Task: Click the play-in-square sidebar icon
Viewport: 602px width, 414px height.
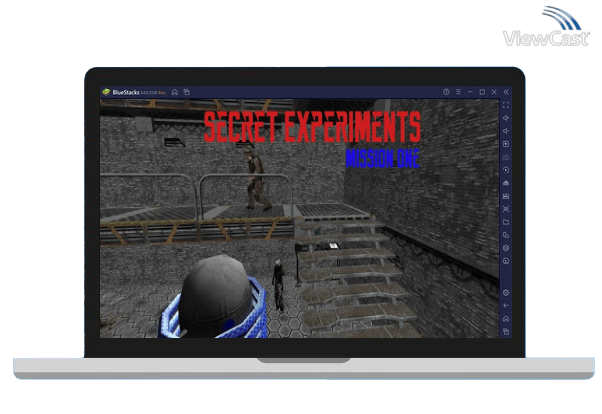Action: click(506, 144)
